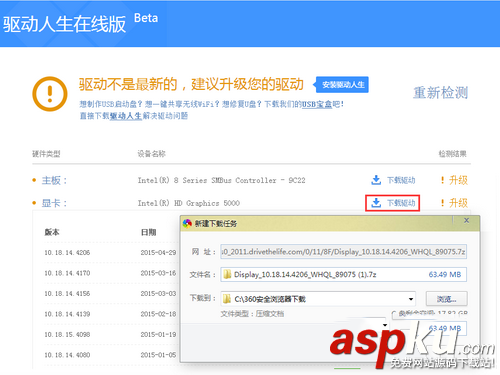Click download driver icon for 主板 row
This screenshot has height=375, width=500.
(376, 180)
